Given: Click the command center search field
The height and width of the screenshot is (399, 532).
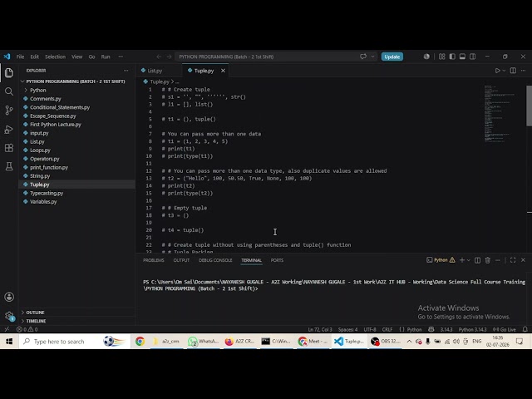Looking at the screenshot, I should [x=277, y=57].
